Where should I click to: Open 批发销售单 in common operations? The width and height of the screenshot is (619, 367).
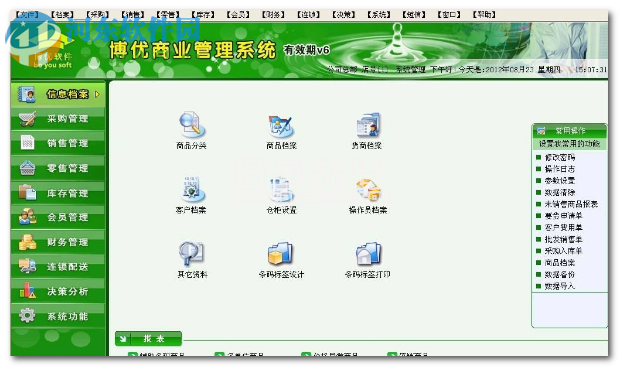pyautogui.click(x=563, y=239)
